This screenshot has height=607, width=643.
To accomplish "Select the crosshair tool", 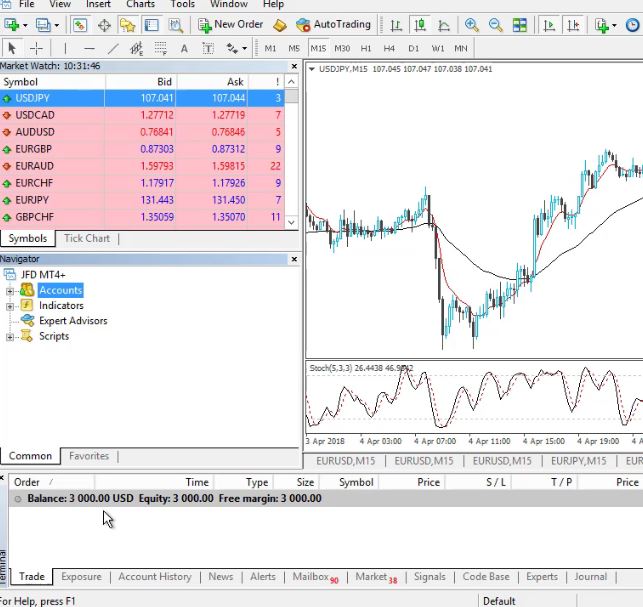I will [36, 48].
